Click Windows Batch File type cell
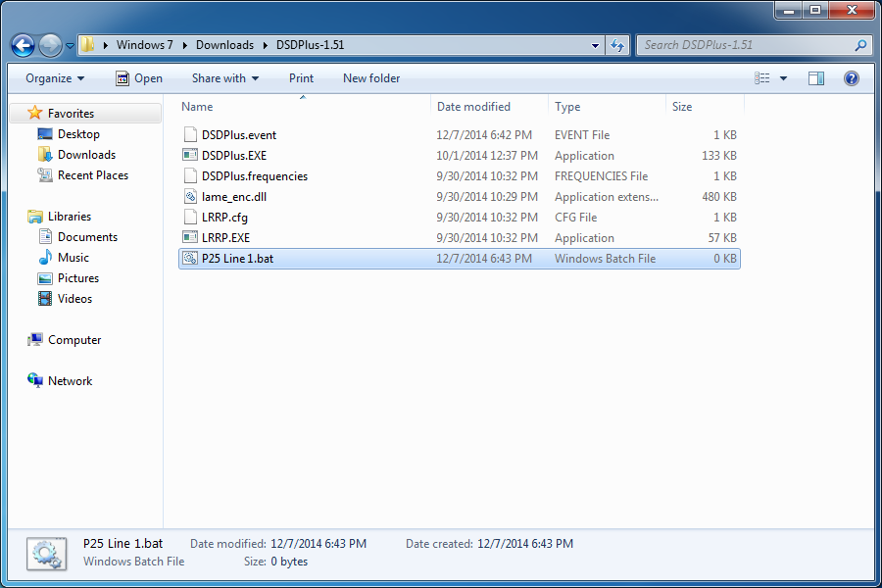Screen dimensions: 882x588 [x=606, y=259]
